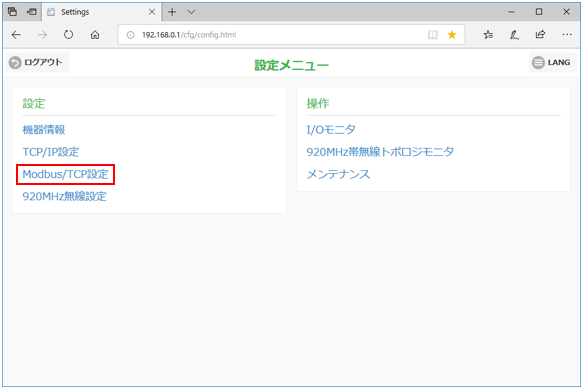
Task: Open a new tab with plus
Action: 172,12
